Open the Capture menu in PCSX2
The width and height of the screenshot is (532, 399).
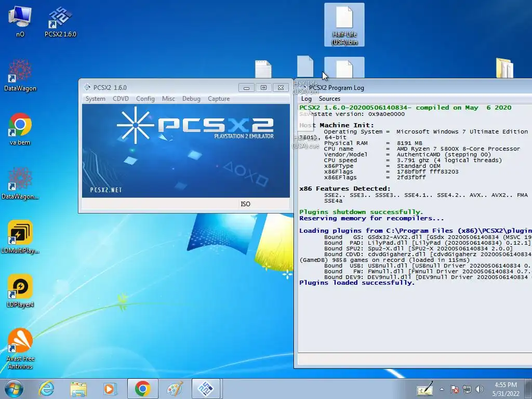[219, 99]
